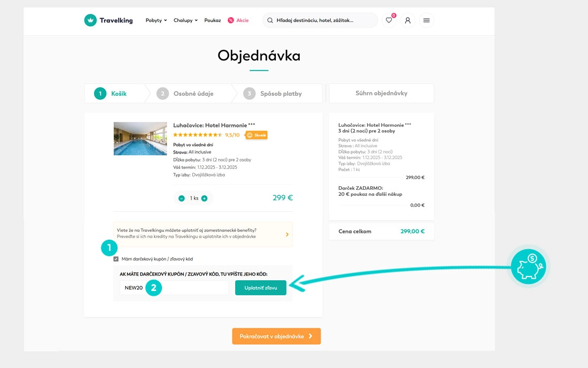This screenshot has width=588, height=368.
Task: Click 'Strava: All inclusive' in cart item
Action: 192,152
